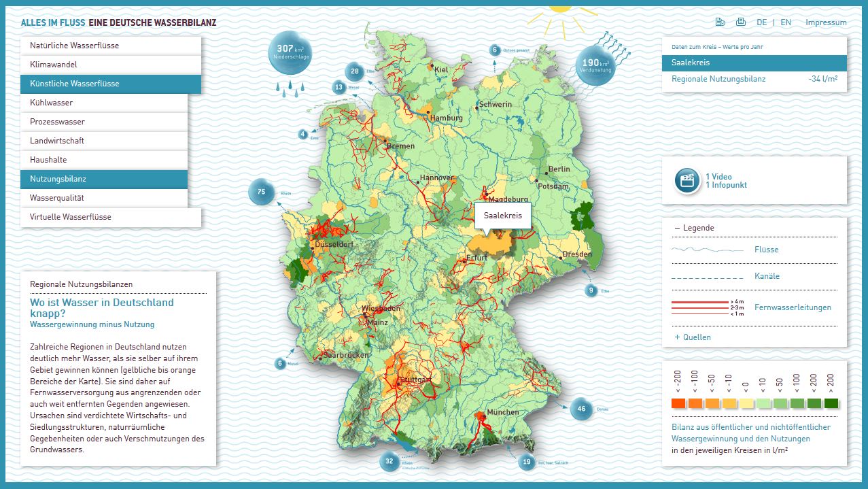Open the Natürliche Wasserflüsse menu
868x489 pixels.
click(111, 46)
